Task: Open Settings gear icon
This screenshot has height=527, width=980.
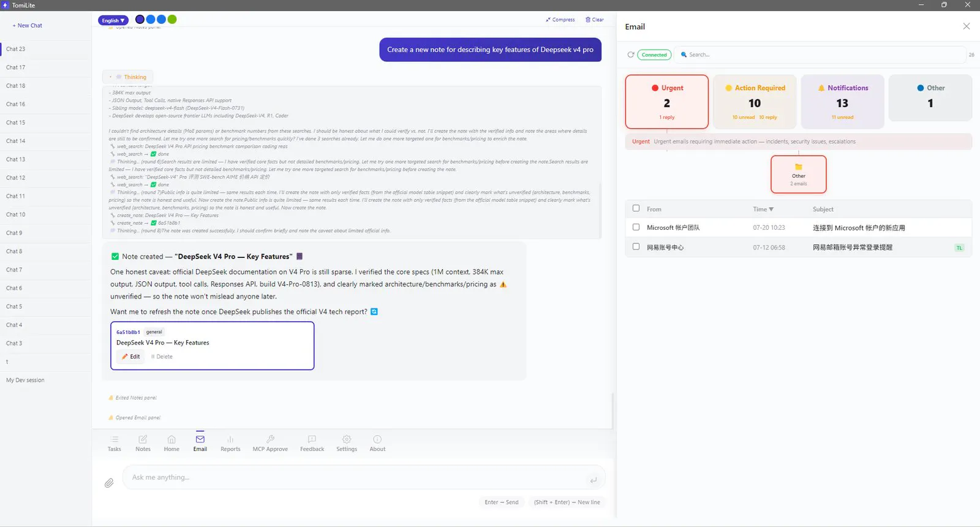Action: (x=347, y=439)
